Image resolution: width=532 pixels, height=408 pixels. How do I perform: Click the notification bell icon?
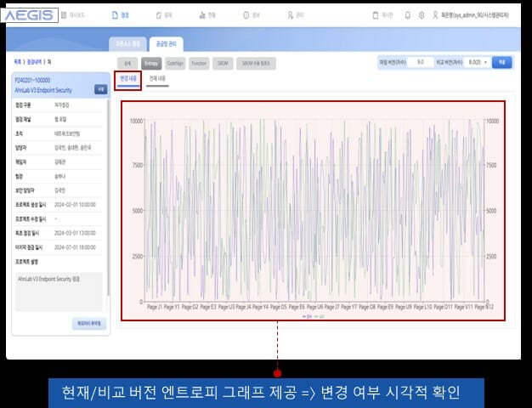pyautogui.click(x=408, y=15)
